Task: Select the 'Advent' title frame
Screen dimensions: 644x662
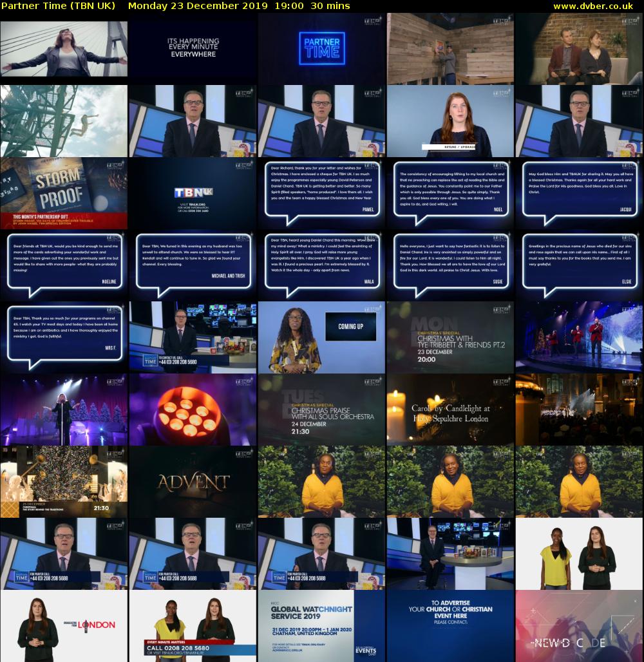Action: pos(193,482)
